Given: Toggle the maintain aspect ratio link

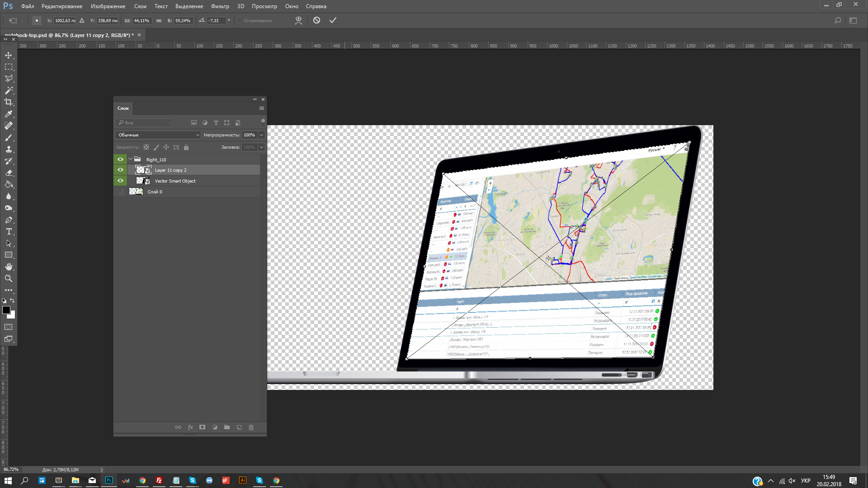Looking at the screenshot, I should pos(159,20).
